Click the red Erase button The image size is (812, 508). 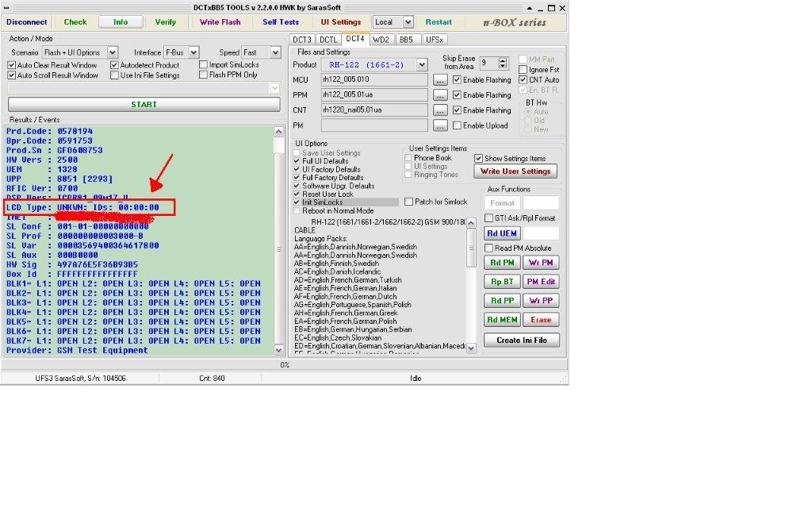(x=541, y=320)
